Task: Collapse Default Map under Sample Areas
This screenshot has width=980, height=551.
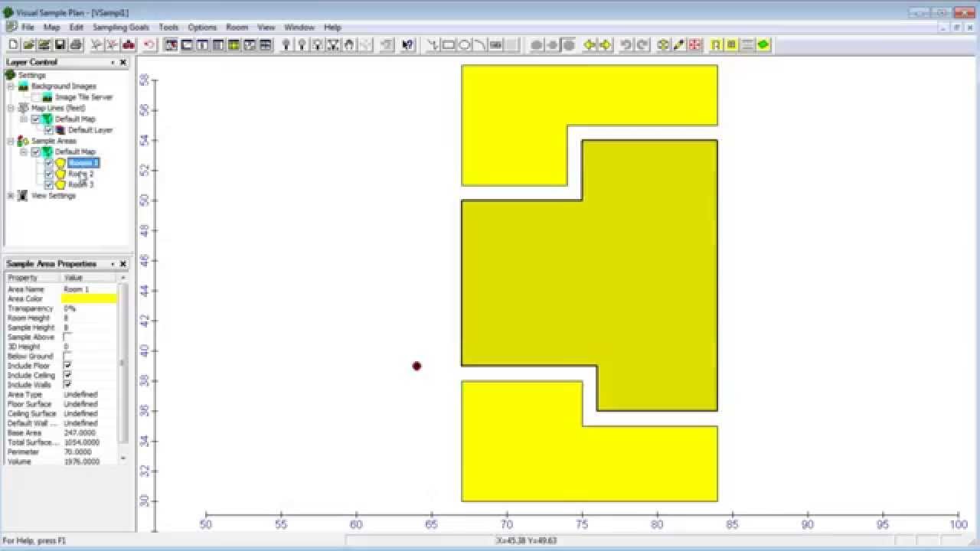Action: (24, 152)
